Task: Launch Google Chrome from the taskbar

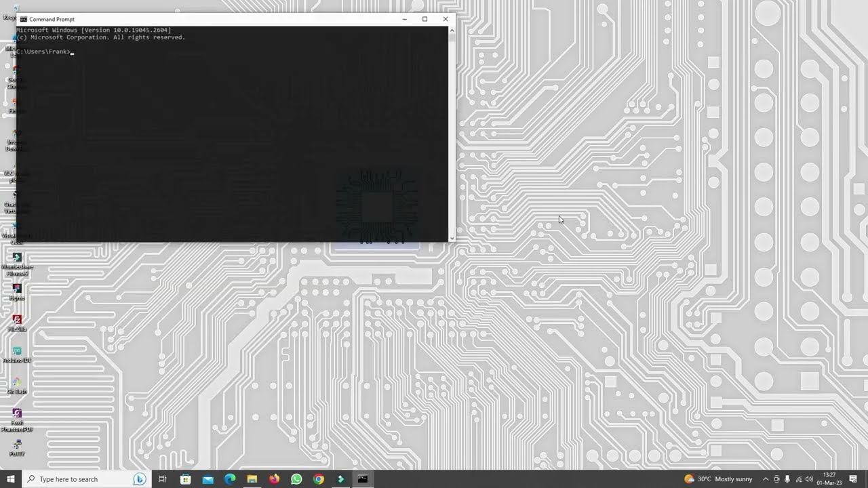Action: click(x=319, y=479)
